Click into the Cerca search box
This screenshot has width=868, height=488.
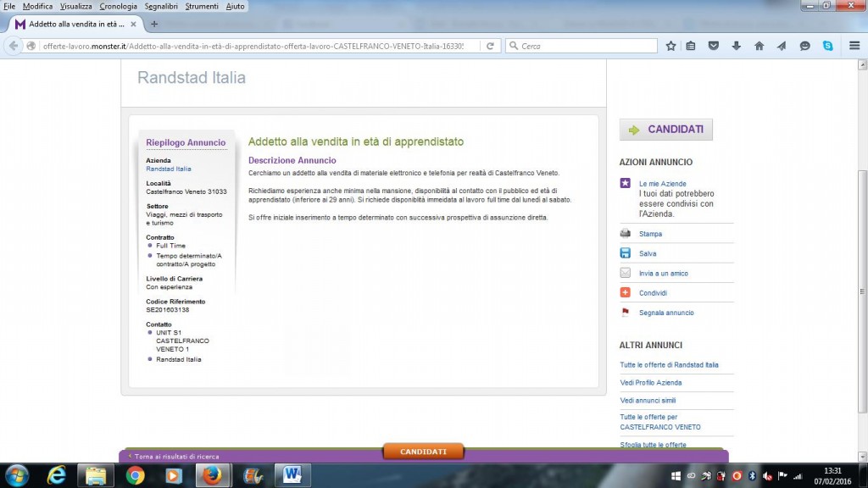581,46
